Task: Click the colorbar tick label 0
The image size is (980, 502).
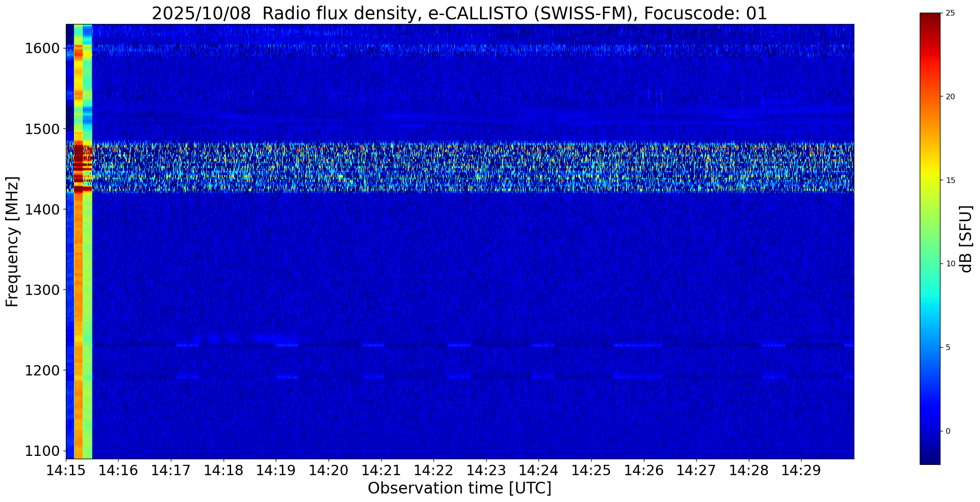Action: pyautogui.click(x=948, y=431)
